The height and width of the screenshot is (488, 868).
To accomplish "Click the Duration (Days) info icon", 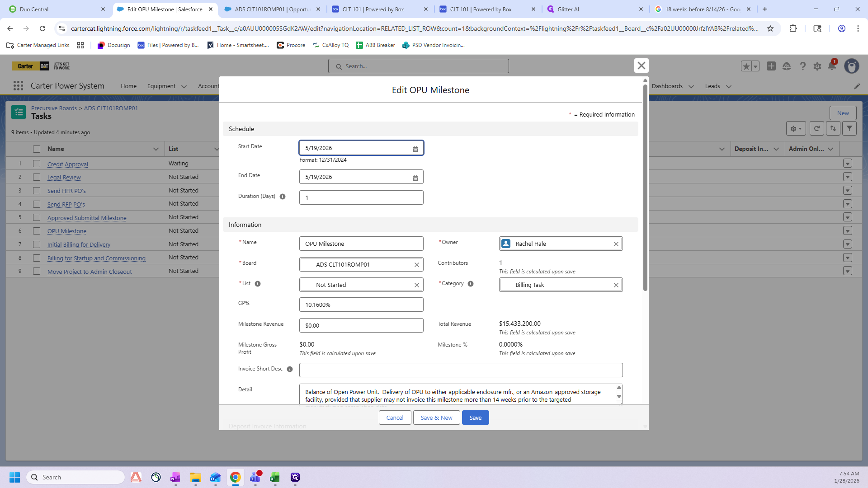I will pos(283,197).
